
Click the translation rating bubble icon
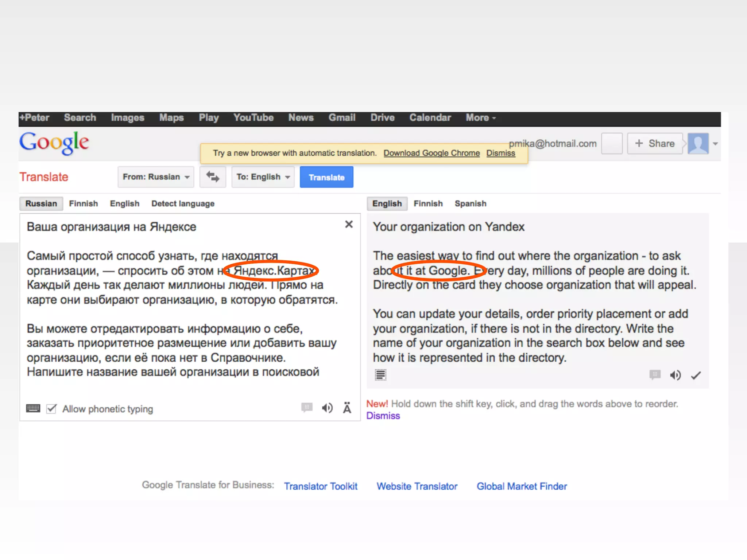(655, 374)
